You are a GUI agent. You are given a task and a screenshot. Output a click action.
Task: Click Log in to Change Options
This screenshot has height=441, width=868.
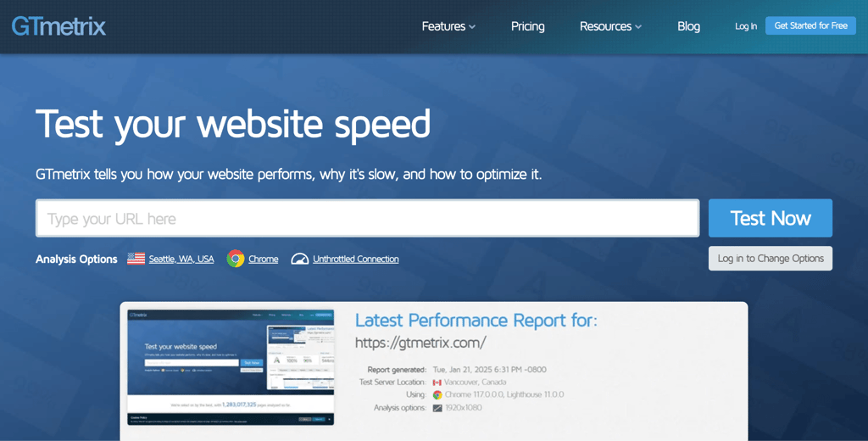tap(770, 258)
